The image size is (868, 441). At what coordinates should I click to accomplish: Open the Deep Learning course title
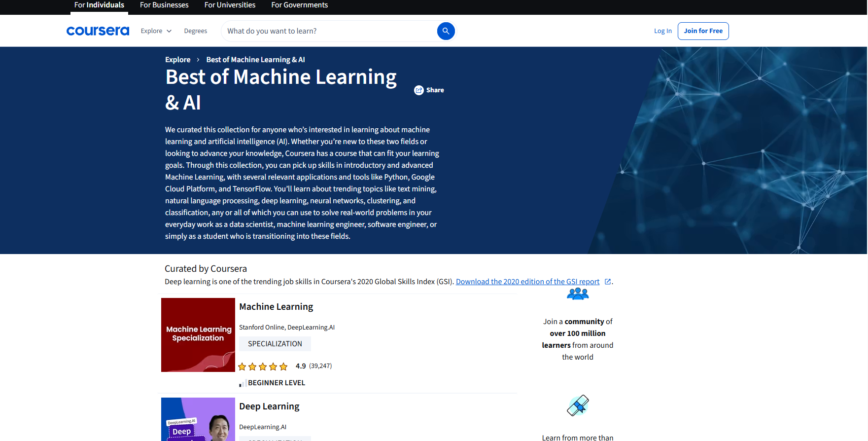(x=269, y=406)
